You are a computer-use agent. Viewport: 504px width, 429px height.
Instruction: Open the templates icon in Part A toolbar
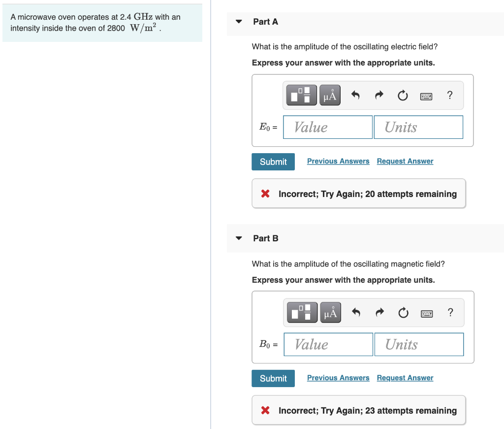(301, 95)
